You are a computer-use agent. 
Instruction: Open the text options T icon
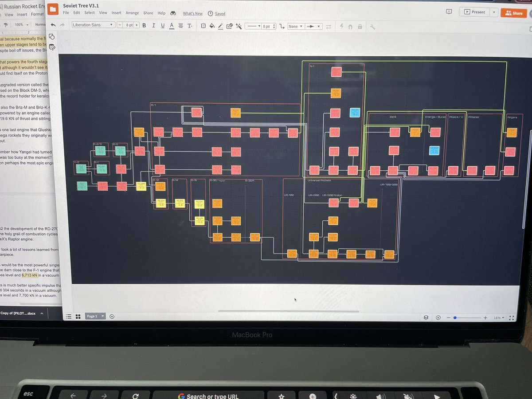(x=189, y=26)
